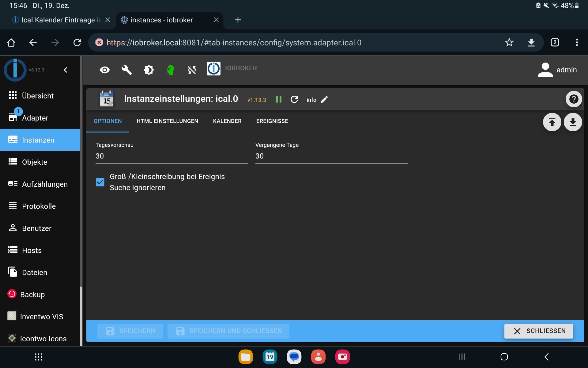The image size is (588, 368).
Task: Switch to the KALENDER tab
Action: pyautogui.click(x=227, y=121)
